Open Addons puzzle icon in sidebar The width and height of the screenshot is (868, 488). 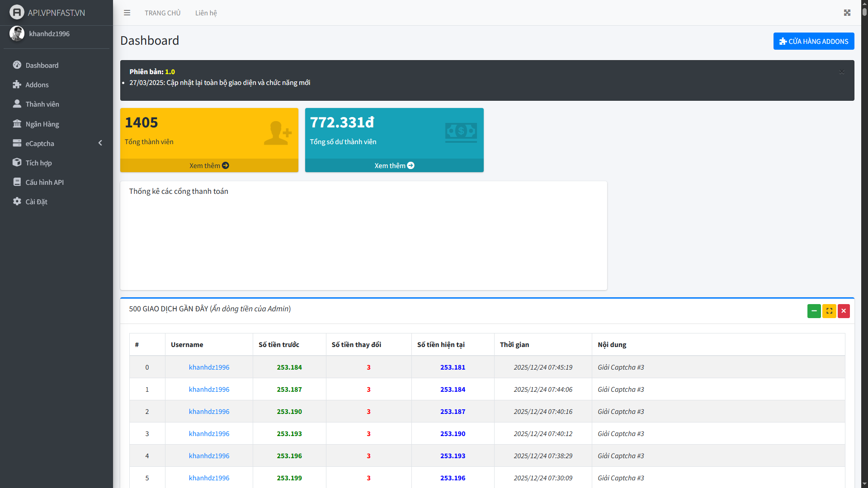pyautogui.click(x=17, y=84)
